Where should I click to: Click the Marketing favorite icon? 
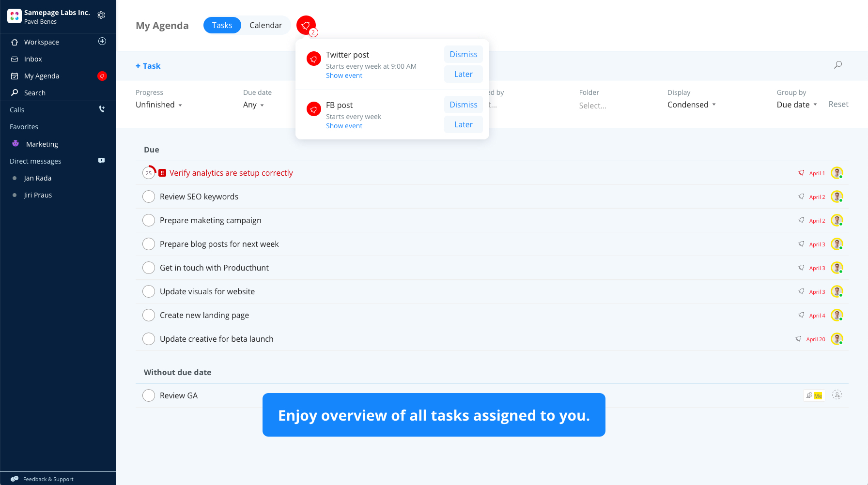coord(15,144)
